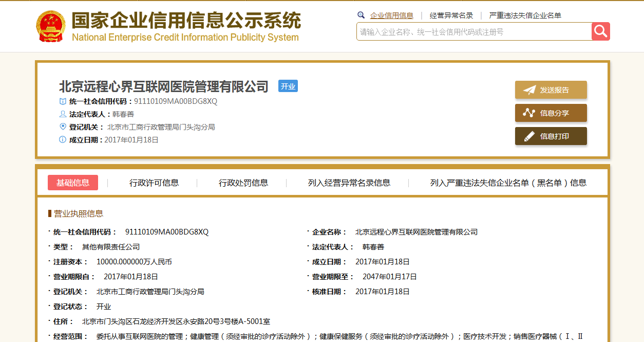Image resolution: width=644 pixels, height=342 pixels.
Task: Click the icon beside header 统一社会信用代码
Action: 63,101
